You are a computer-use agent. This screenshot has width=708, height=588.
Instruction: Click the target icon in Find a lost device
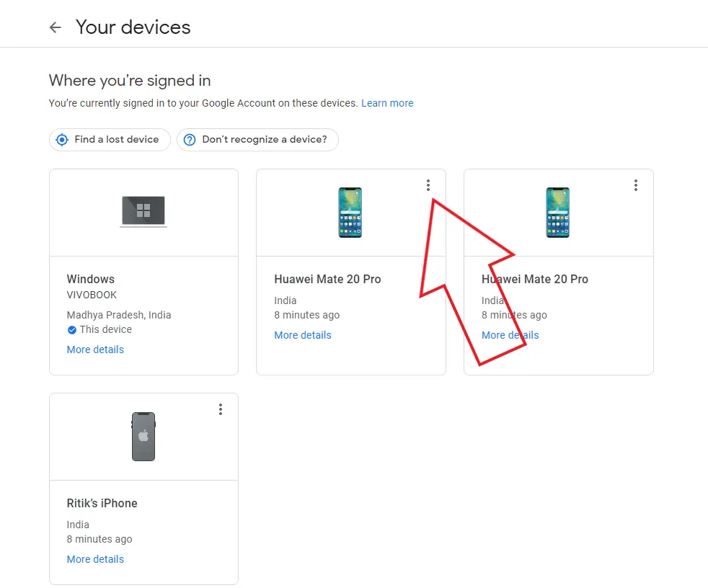pyautogui.click(x=62, y=140)
